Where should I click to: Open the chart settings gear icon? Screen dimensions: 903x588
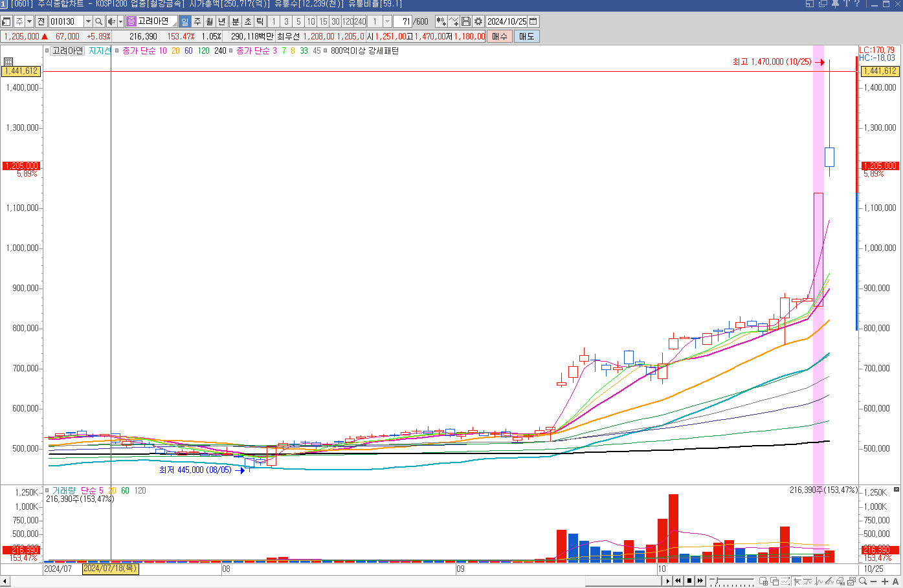tap(478, 21)
